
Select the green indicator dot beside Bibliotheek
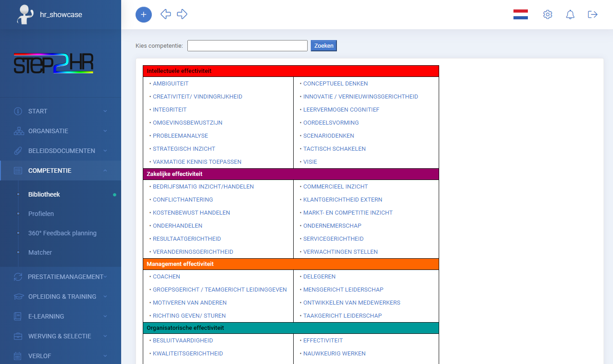pyautogui.click(x=115, y=194)
